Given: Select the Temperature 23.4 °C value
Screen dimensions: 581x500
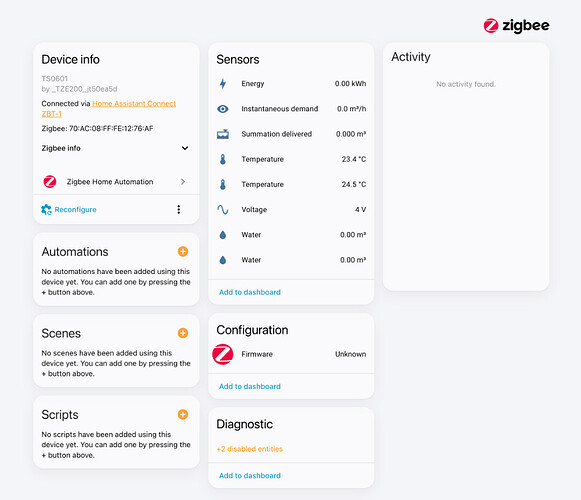Looking at the screenshot, I should coord(354,159).
